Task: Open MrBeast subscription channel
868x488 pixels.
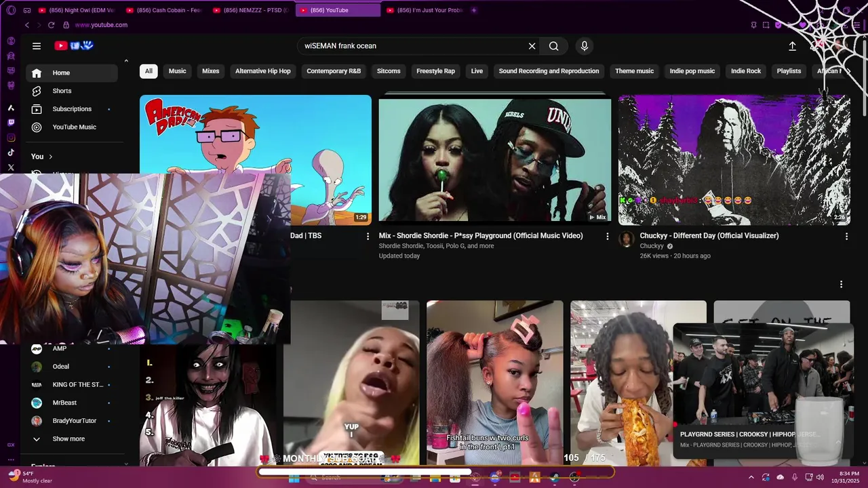Action: click(72, 403)
